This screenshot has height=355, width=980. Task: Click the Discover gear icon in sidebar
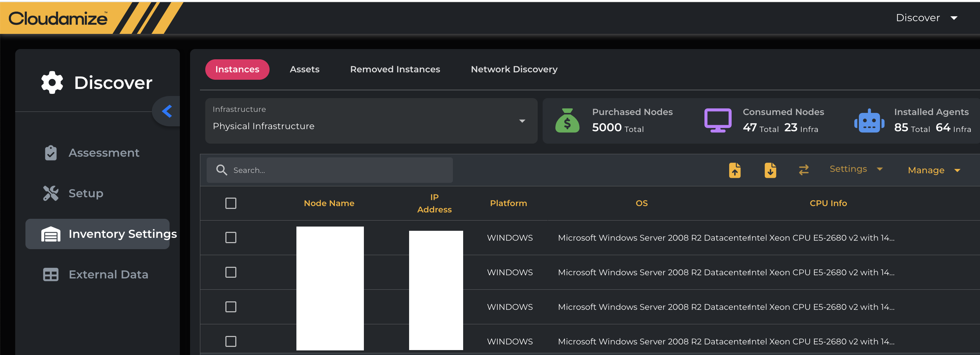[x=52, y=83]
